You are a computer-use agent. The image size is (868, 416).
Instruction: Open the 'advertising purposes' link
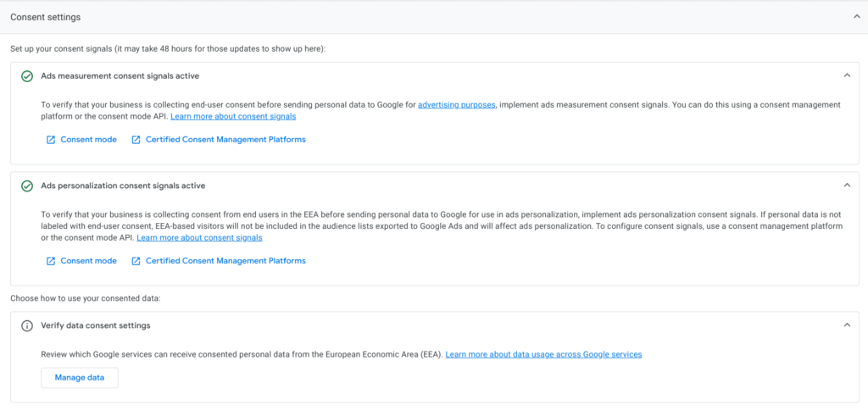pyautogui.click(x=456, y=105)
